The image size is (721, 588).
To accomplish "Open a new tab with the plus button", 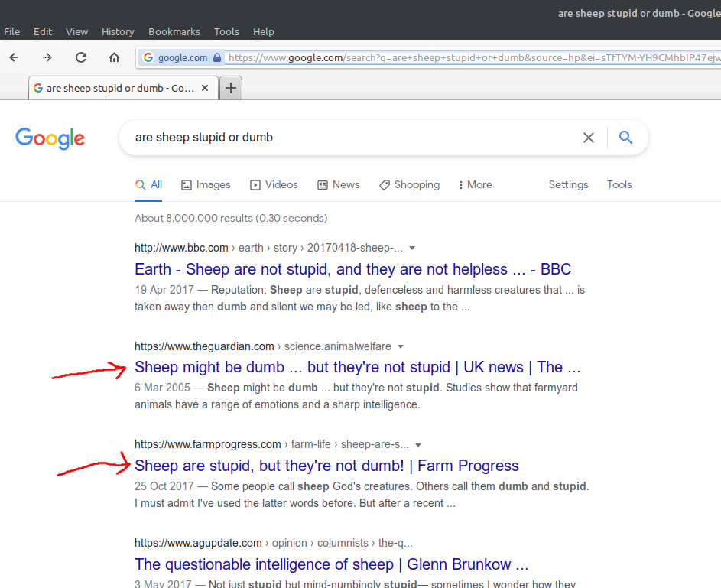I will click(231, 88).
